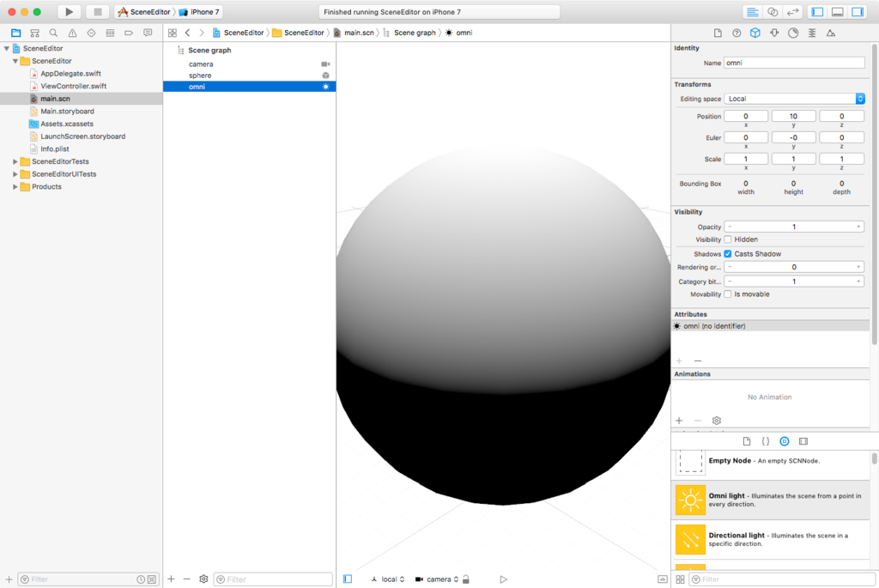Viewport: 879px width, 588px height.
Task: Open the Editing space Local dropdown
Action: [x=794, y=99]
